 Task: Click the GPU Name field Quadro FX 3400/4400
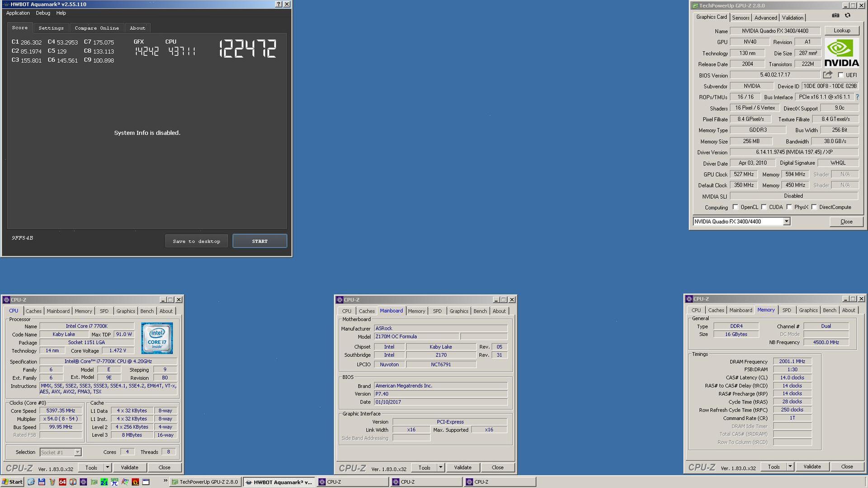click(775, 31)
